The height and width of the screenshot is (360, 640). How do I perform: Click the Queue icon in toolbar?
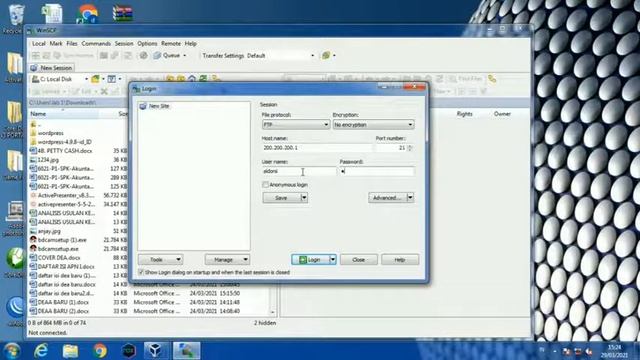(x=157, y=56)
